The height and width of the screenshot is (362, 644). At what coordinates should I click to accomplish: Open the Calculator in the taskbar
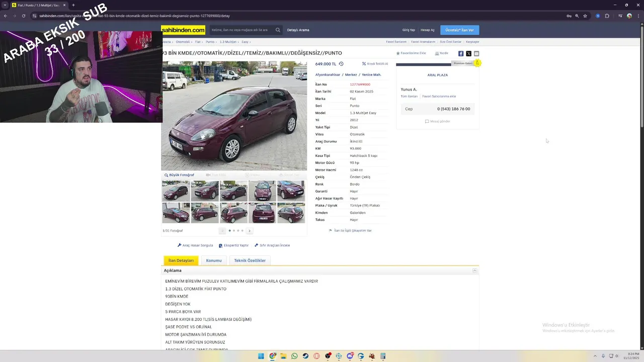[383, 356]
